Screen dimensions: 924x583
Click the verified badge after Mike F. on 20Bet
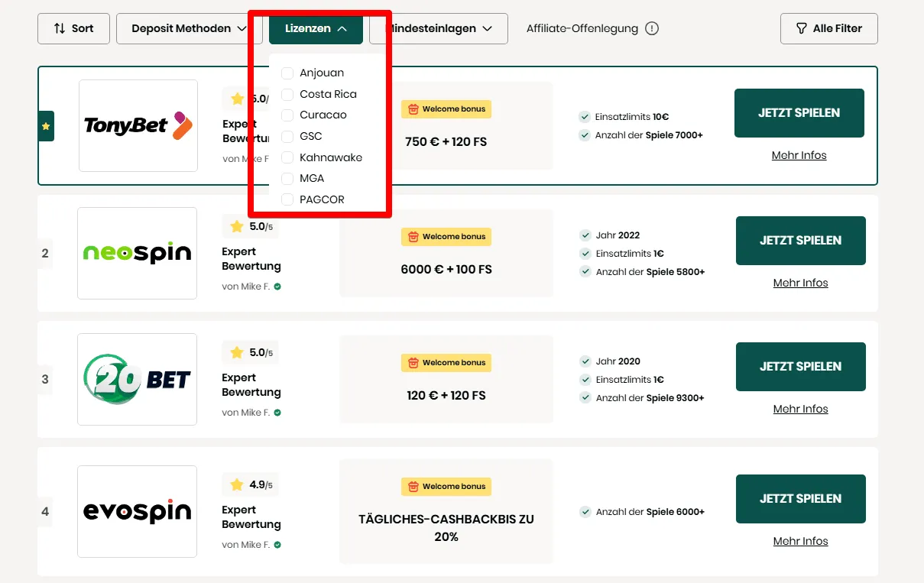[x=277, y=413]
